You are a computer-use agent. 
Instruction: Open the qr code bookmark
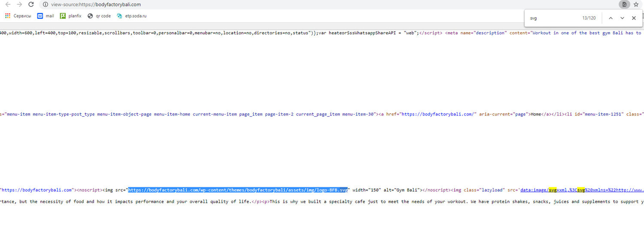click(99, 16)
